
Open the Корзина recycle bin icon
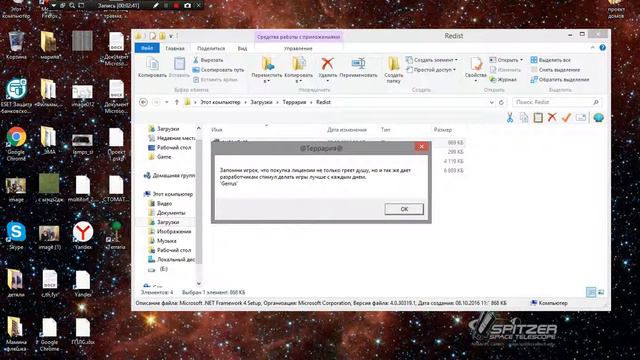[x=16, y=45]
